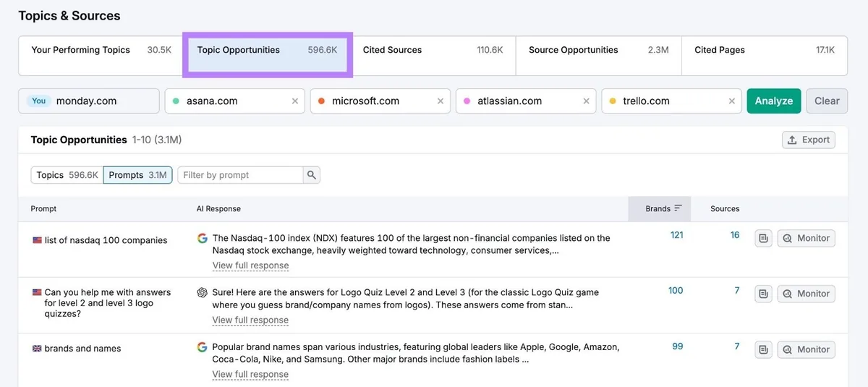Open the 100 brands count
This screenshot has height=387, width=868.
pos(676,291)
